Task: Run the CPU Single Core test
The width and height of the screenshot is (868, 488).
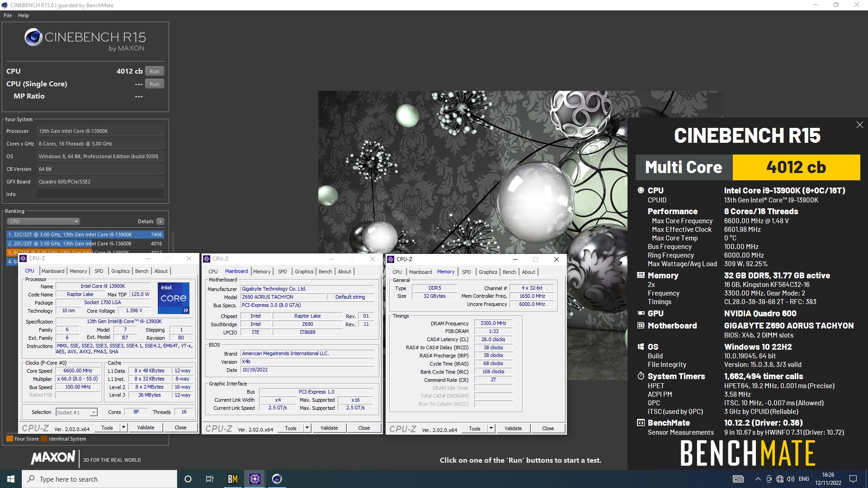Action: point(155,84)
